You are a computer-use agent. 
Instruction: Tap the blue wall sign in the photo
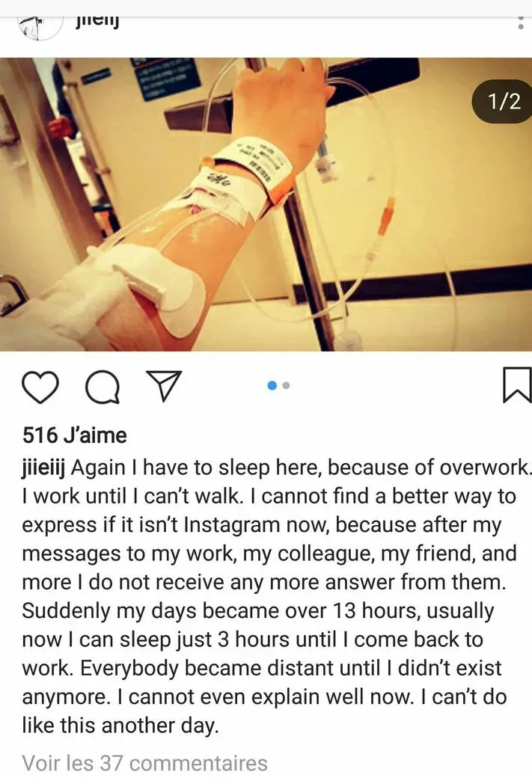(x=166, y=79)
